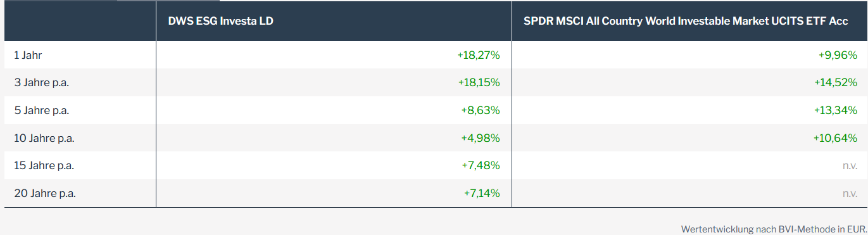Select the +9,96% SPDR one-year value

pyautogui.click(x=838, y=56)
